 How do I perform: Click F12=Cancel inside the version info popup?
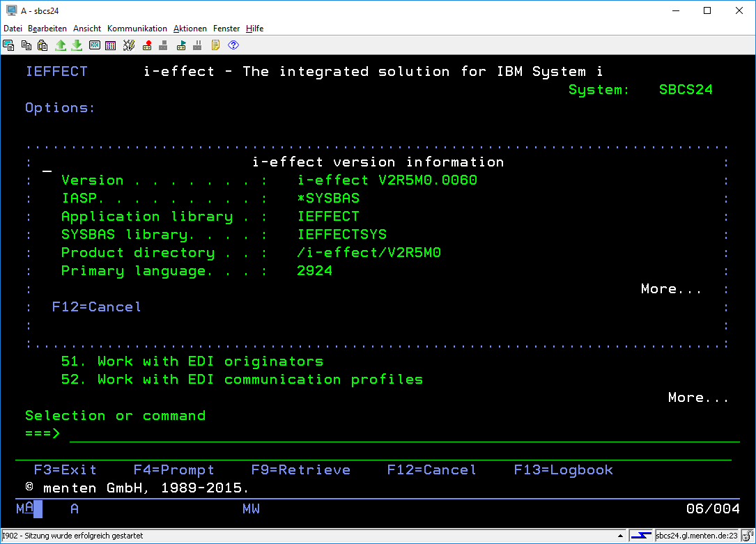(96, 307)
